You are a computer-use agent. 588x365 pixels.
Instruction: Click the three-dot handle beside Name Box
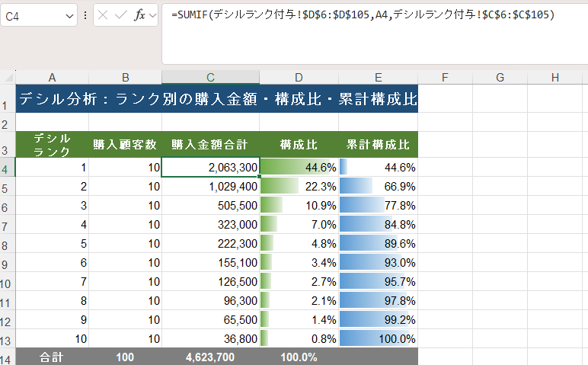point(85,15)
